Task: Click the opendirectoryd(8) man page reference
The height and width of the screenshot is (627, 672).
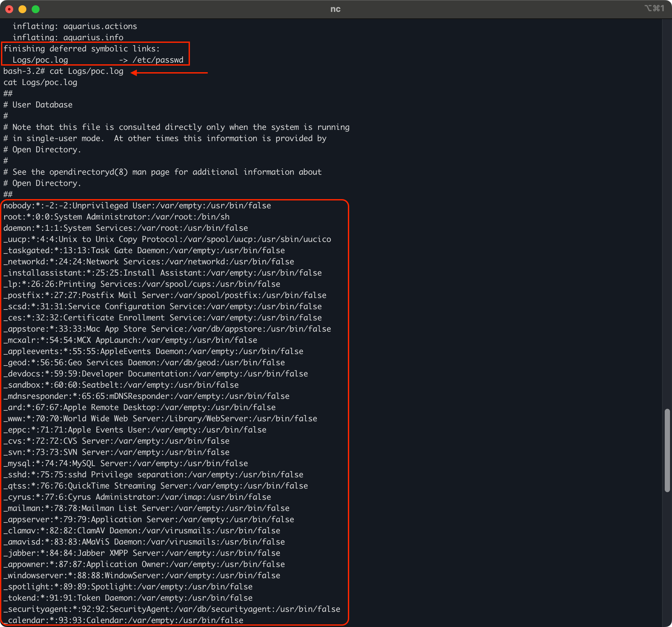Action: (x=89, y=172)
